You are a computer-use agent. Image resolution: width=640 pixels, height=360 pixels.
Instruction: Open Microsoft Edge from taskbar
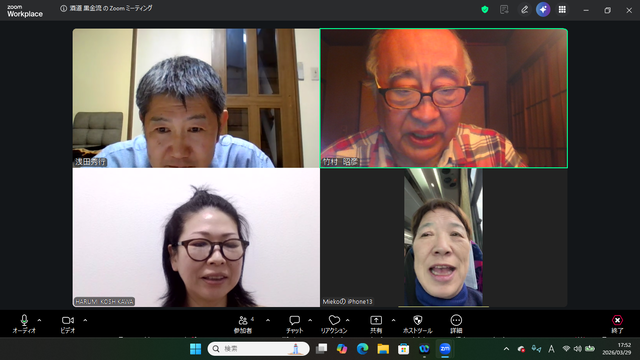[362, 349]
